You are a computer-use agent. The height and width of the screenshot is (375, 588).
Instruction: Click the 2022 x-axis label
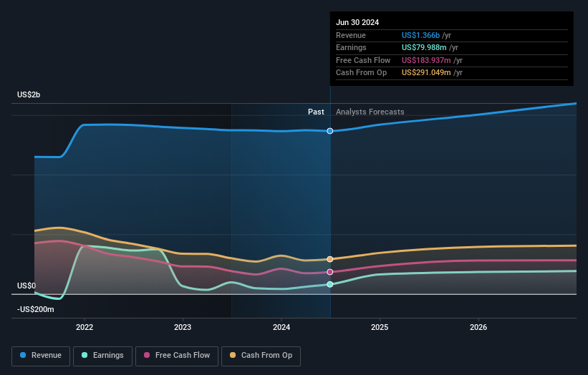pos(85,328)
